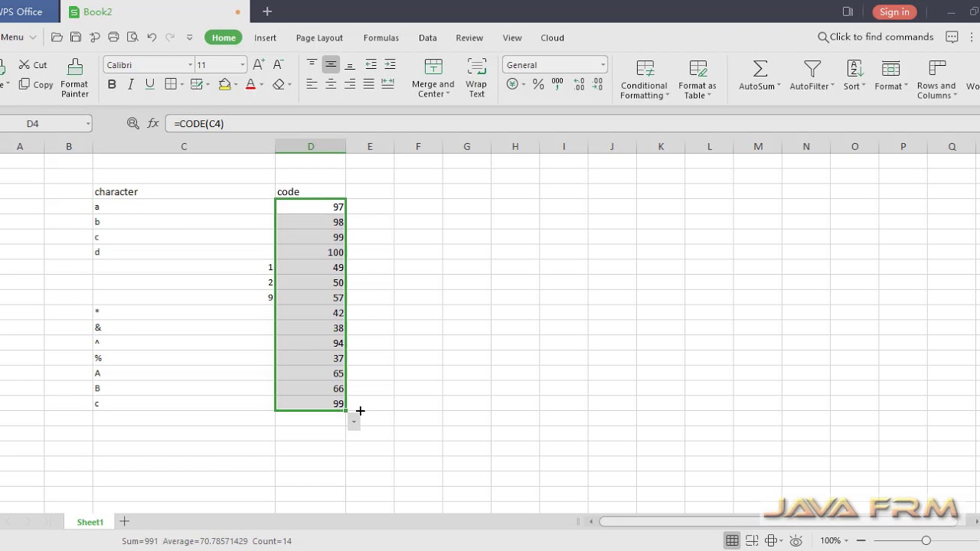Align text to the left
The height and width of the screenshot is (551, 980).
tap(312, 84)
